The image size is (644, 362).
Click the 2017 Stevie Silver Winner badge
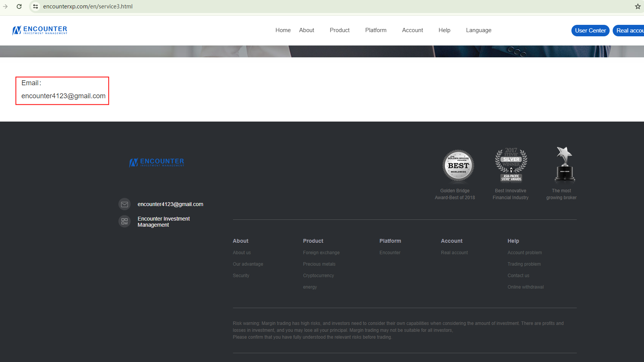pos(511,165)
